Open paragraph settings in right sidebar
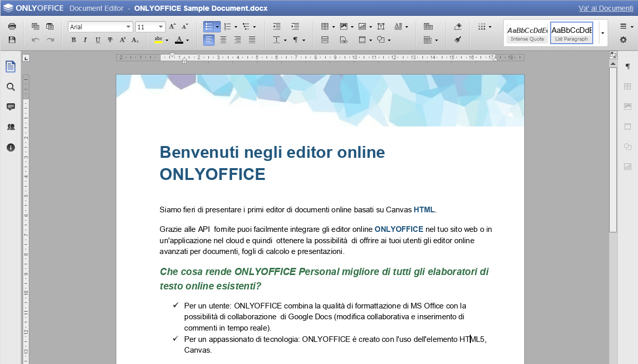Viewport: 638px width, 364px height. 628,67
